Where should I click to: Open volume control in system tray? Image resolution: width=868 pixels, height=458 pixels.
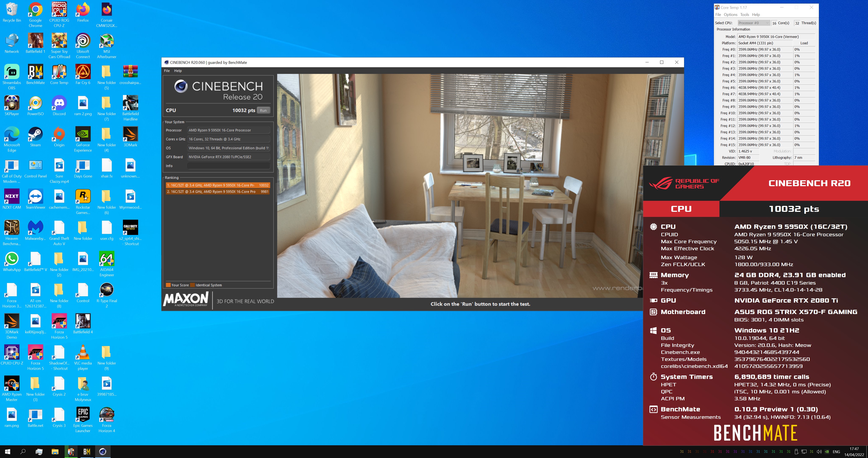819,452
